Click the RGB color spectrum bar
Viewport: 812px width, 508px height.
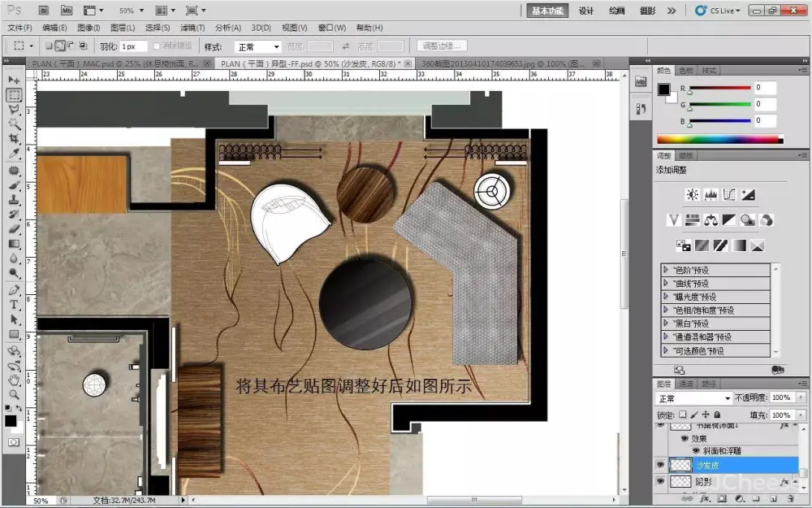719,139
